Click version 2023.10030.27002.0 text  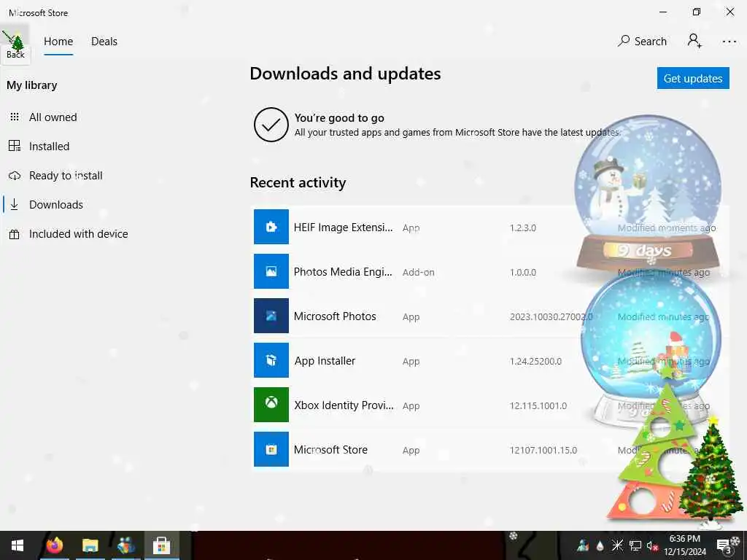pos(551,316)
